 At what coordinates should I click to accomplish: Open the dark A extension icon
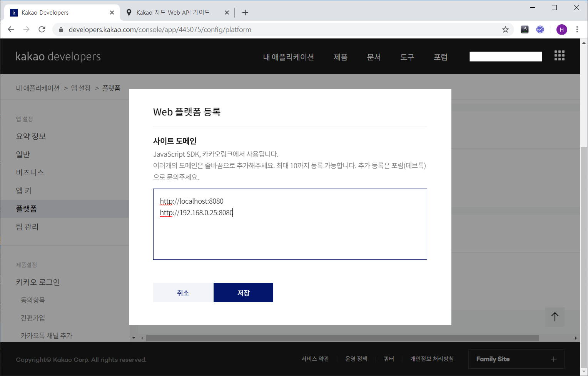(525, 30)
